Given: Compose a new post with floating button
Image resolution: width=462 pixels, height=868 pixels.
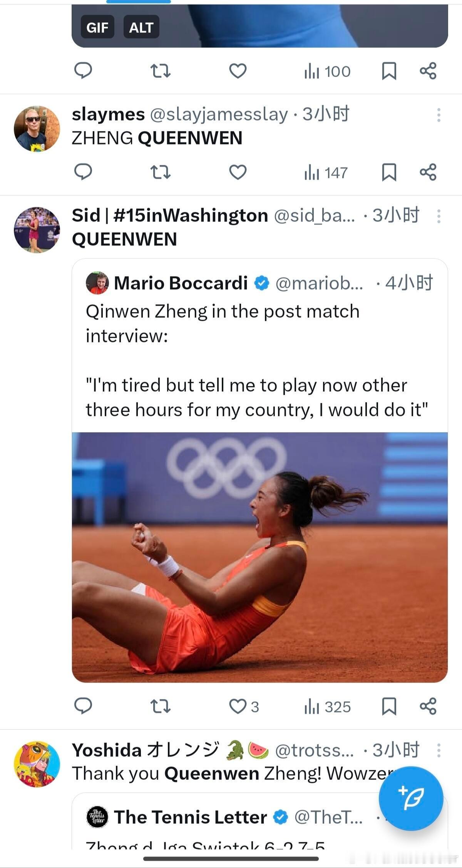Looking at the screenshot, I should (x=411, y=798).
